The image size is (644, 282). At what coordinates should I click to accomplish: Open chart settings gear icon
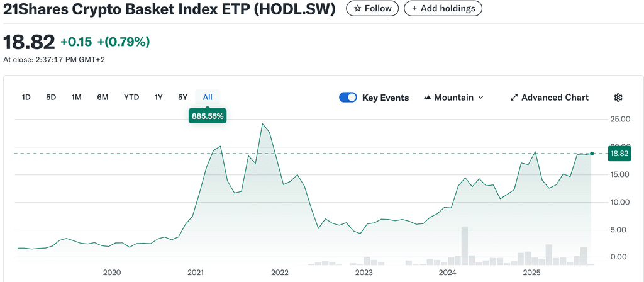618,98
